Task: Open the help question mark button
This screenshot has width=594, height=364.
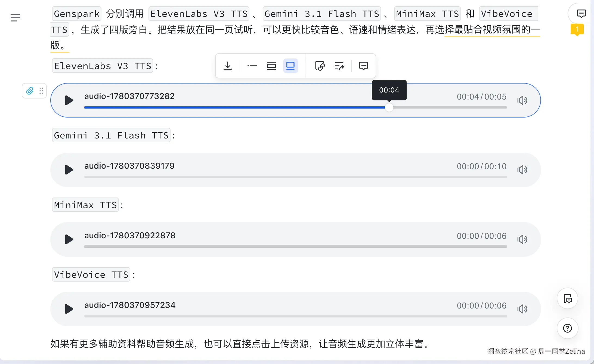Action: 568,328
